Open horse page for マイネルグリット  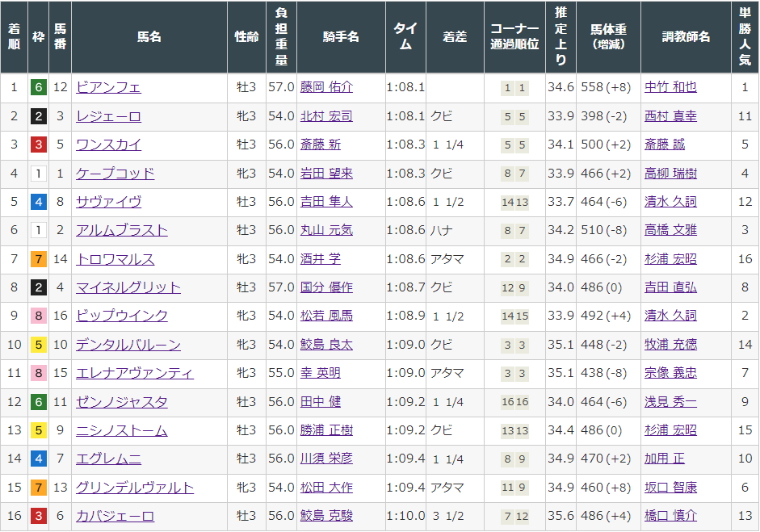click(128, 287)
